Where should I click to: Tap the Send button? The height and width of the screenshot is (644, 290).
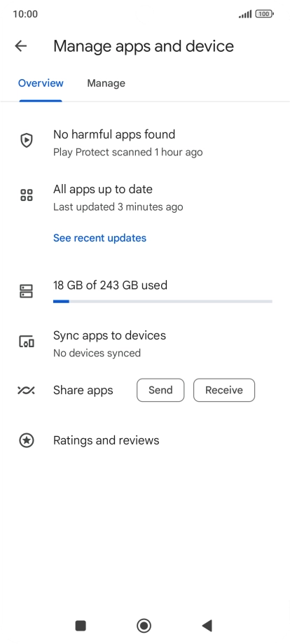pyautogui.click(x=160, y=390)
